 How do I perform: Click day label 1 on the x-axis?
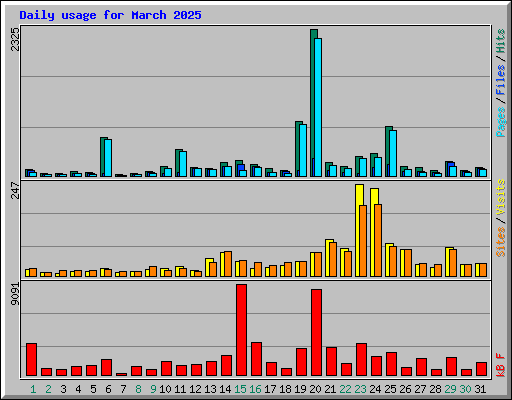click(x=33, y=389)
